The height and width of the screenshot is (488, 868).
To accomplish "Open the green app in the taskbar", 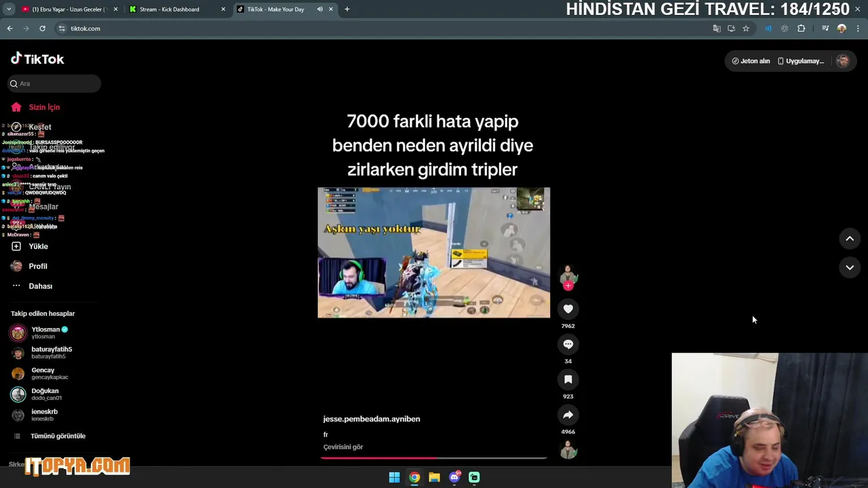I will click(474, 477).
